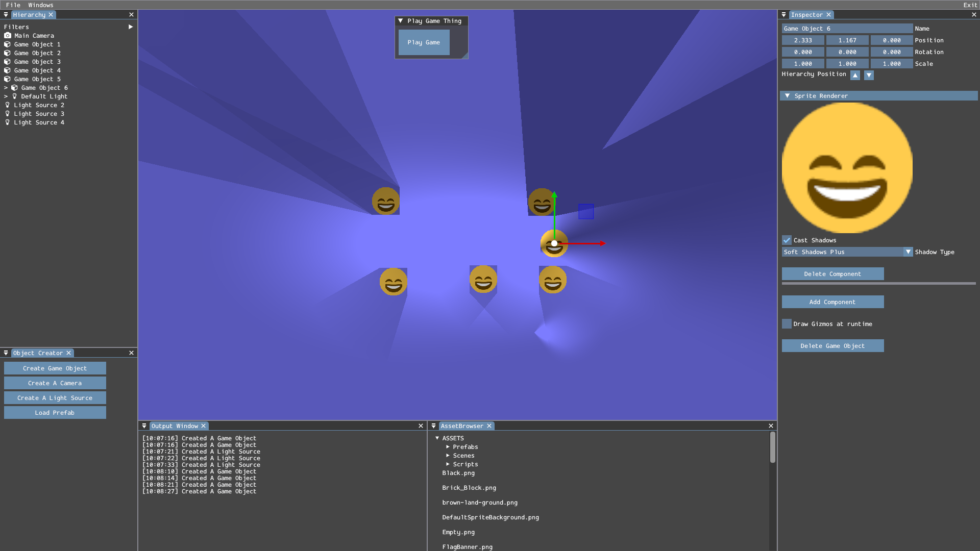Screen dimensions: 980x551
Task: Click Create A Camera button
Action: click(x=55, y=383)
